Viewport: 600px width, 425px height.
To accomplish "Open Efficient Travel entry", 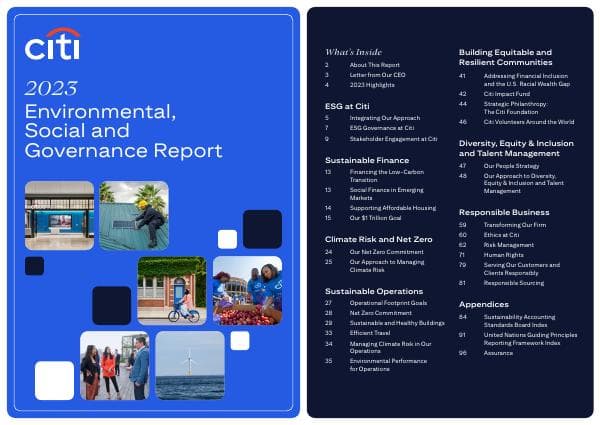I will [369, 333].
